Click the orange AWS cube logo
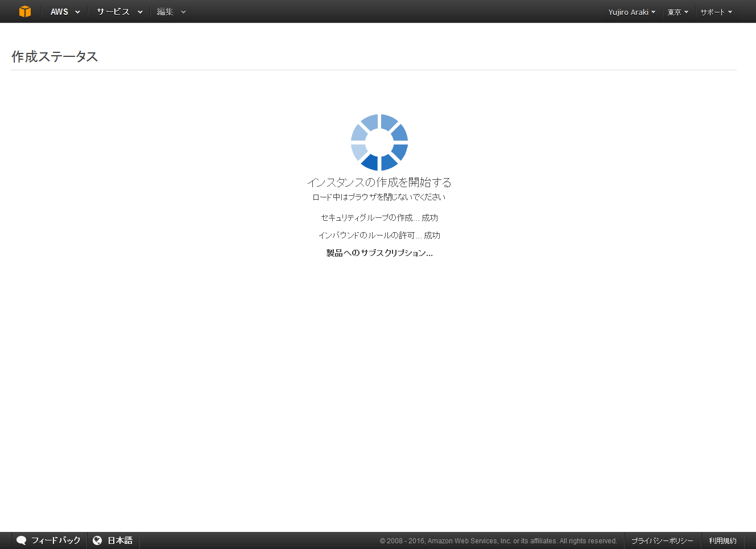756x549 pixels. pyautogui.click(x=25, y=11)
